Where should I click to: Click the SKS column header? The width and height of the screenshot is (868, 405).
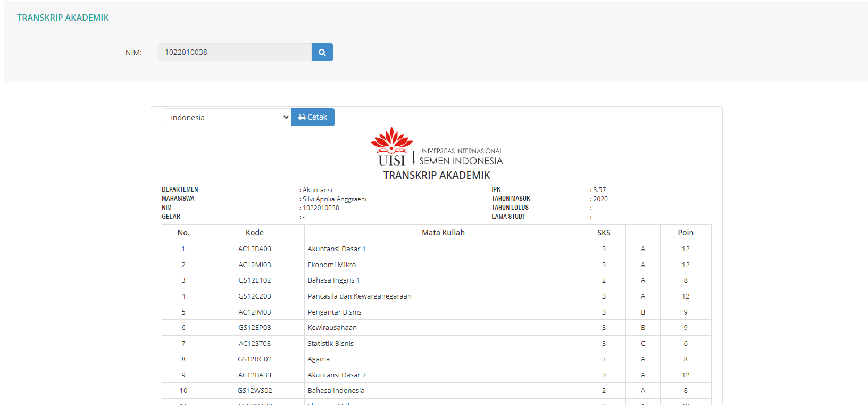click(604, 233)
